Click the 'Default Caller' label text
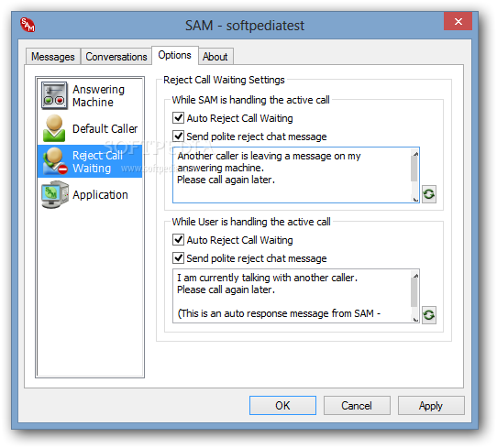 pos(105,129)
